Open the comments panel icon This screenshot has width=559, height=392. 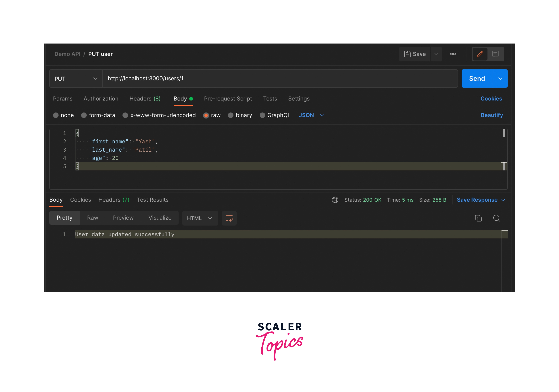click(495, 54)
